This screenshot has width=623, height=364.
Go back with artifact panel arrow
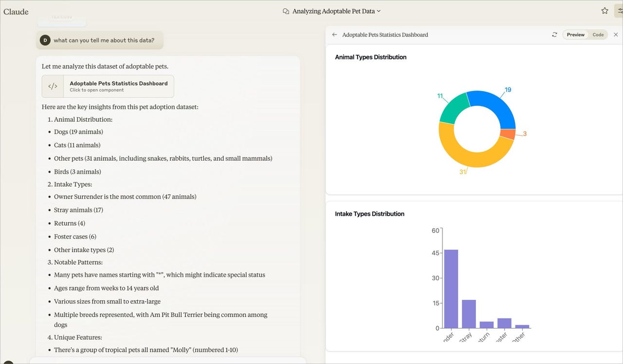pyautogui.click(x=334, y=35)
